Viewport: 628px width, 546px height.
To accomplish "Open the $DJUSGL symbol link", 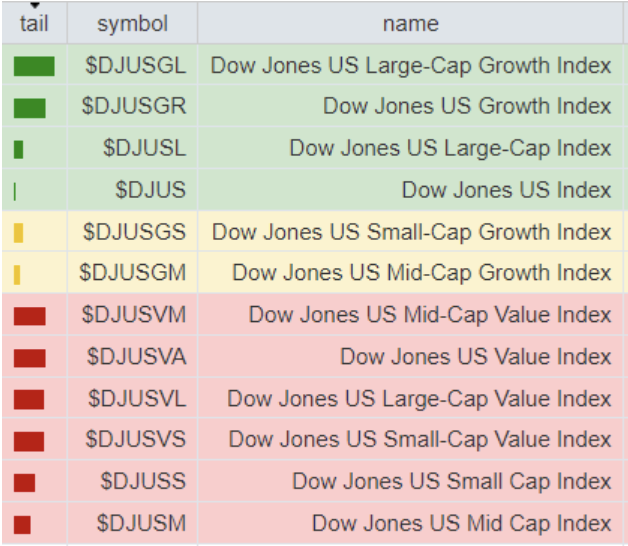I will tap(135, 67).
